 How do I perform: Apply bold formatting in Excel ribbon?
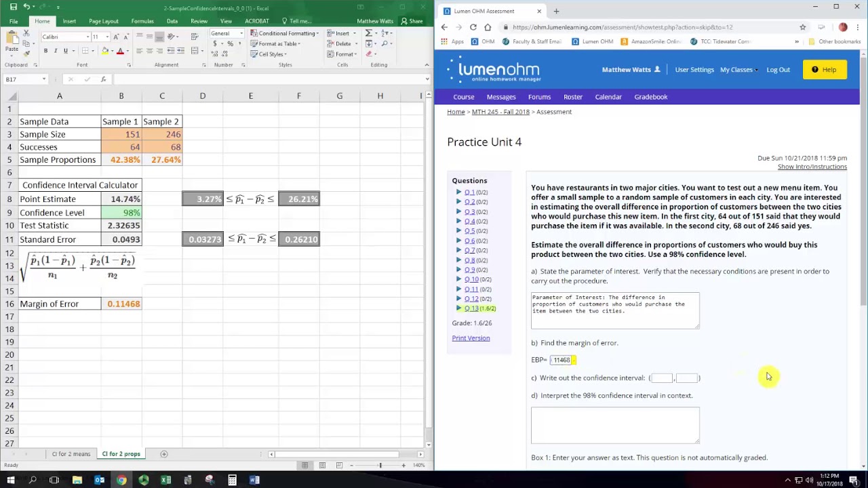[x=45, y=51]
